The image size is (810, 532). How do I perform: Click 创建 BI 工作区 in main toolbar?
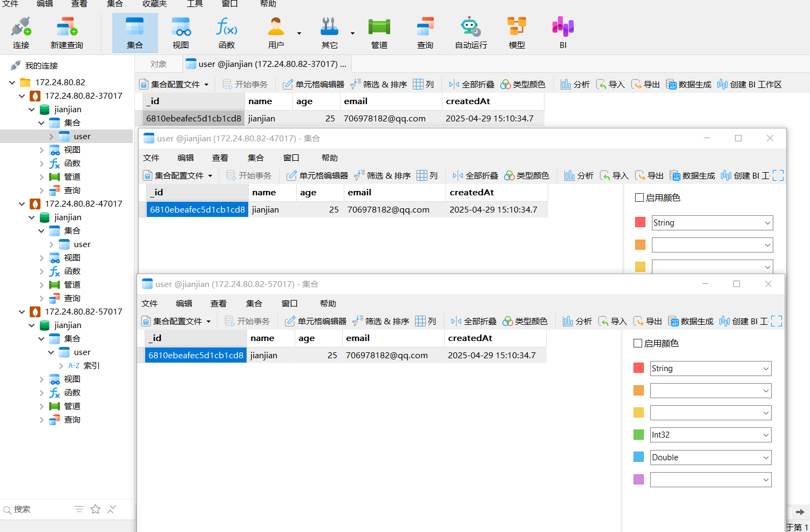750,84
